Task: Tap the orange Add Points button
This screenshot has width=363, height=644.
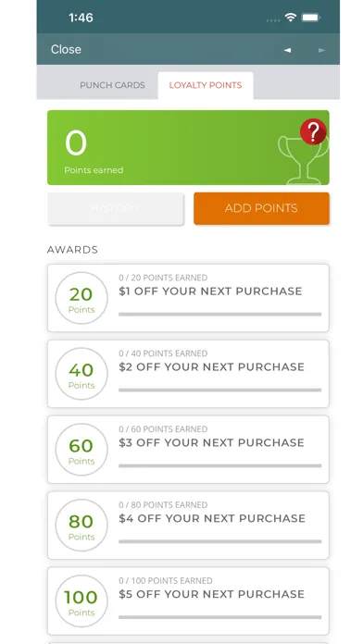Action: pos(261,208)
